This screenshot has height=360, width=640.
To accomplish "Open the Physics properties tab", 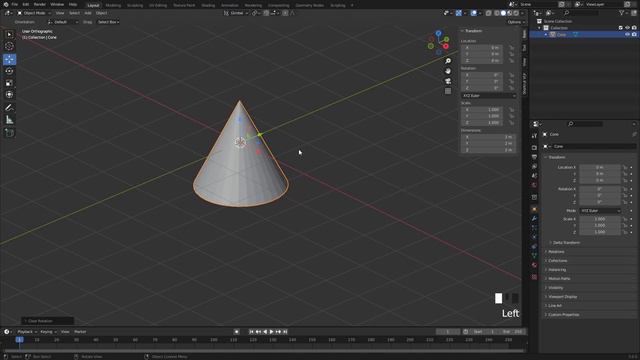I will [534, 237].
